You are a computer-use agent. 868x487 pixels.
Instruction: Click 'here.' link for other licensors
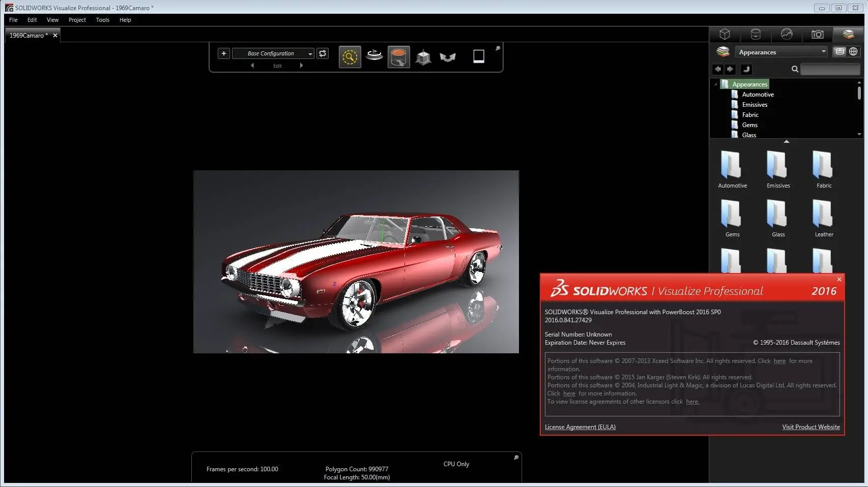[692, 402]
